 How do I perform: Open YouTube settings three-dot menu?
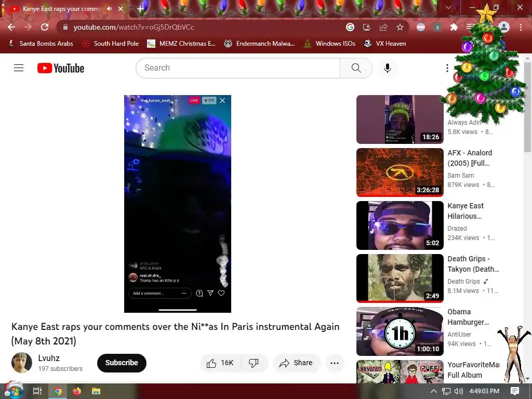[x=447, y=68]
